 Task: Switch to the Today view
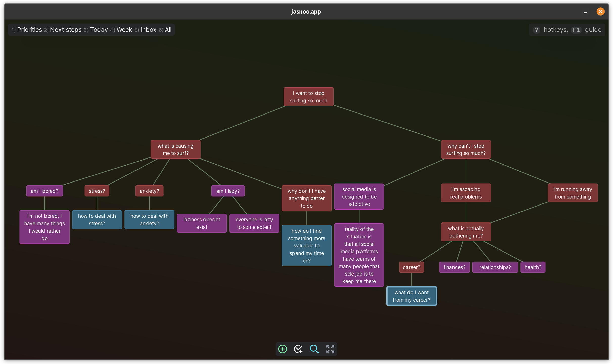(99, 30)
